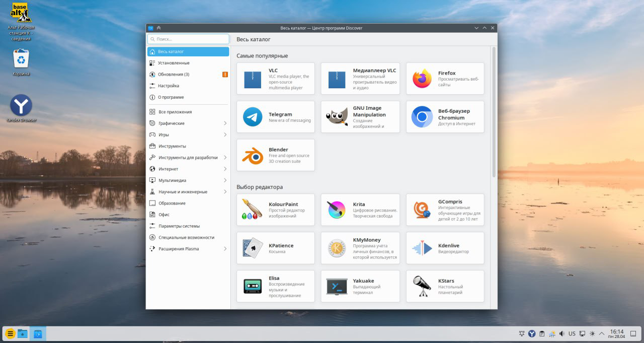Viewport: 644px width, 343px height.
Task: Open the window menu icon in title bar
Action: [150, 28]
